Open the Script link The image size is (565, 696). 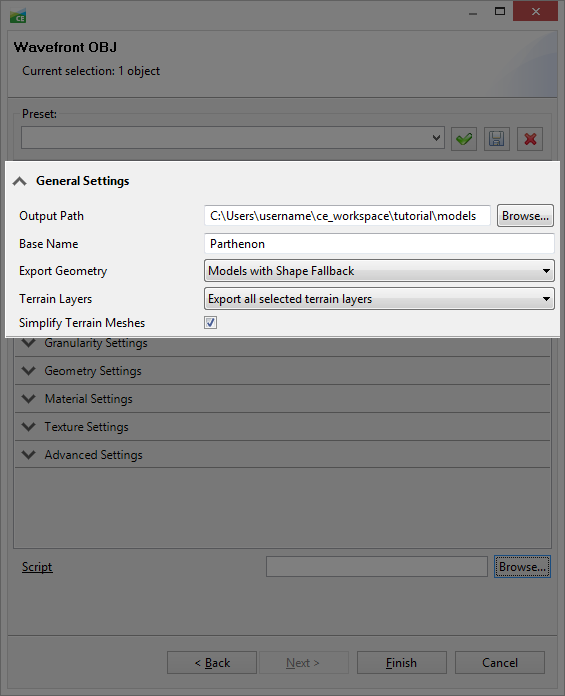tap(37, 567)
